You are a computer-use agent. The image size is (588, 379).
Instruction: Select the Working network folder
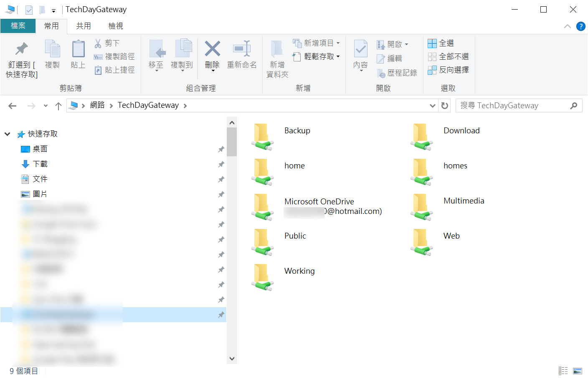283,277
